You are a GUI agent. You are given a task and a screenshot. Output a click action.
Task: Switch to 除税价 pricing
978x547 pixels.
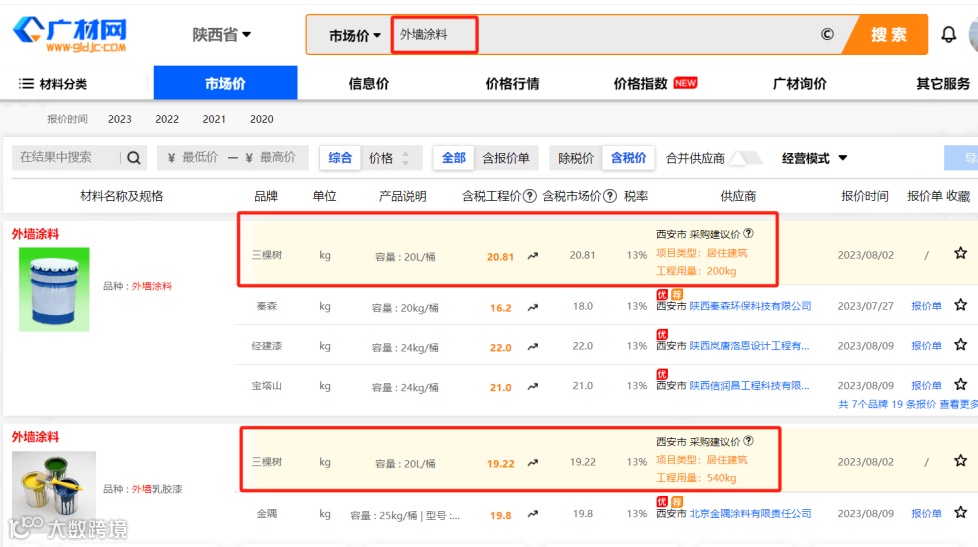tap(576, 158)
